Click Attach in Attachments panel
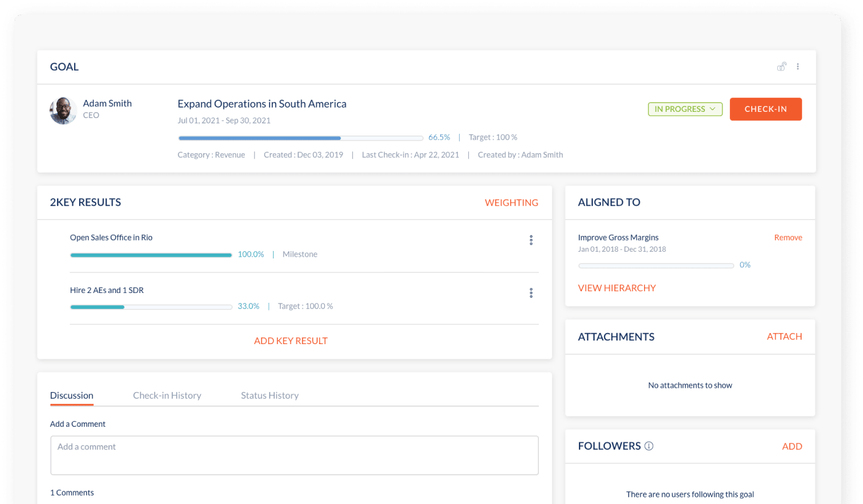Viewport: 863px width, 504px height. tap(785, 337)
